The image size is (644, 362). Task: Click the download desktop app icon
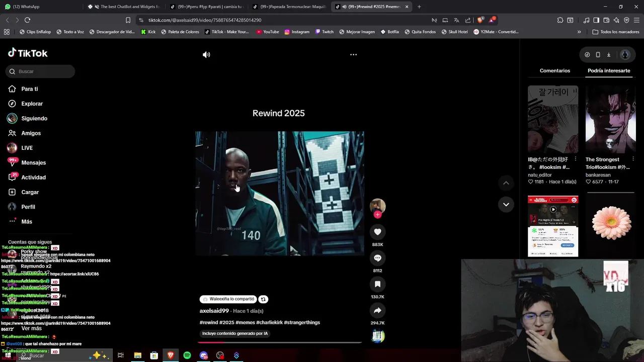pos(608,55)
